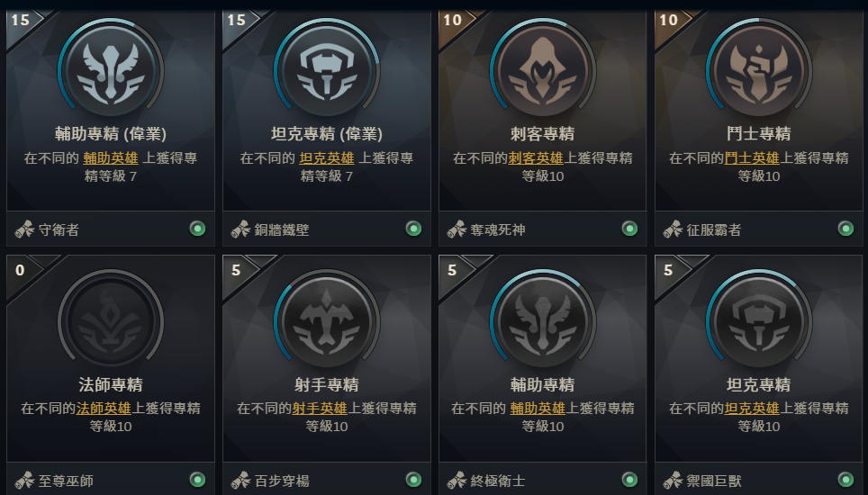Click the 坦克專精 (偉業) helmet emblem icon

click(327, 71)
